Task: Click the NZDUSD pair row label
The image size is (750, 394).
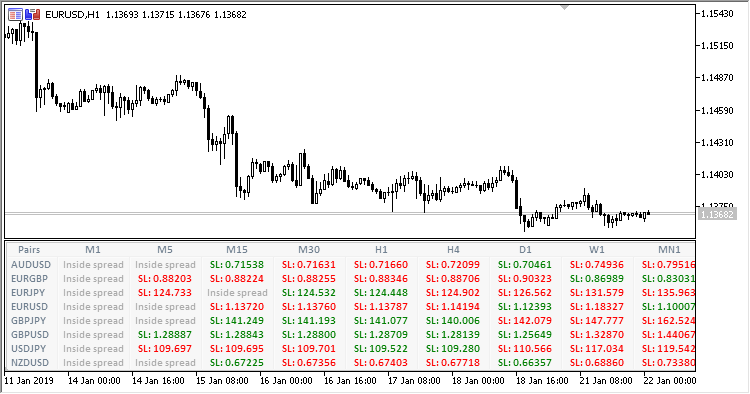Action: (30, 362)
